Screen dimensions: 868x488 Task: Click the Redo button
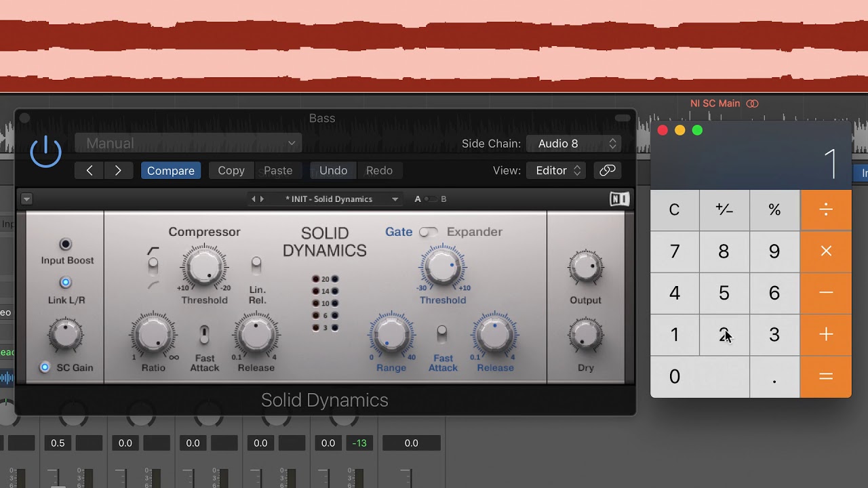[x=379, y=171]
